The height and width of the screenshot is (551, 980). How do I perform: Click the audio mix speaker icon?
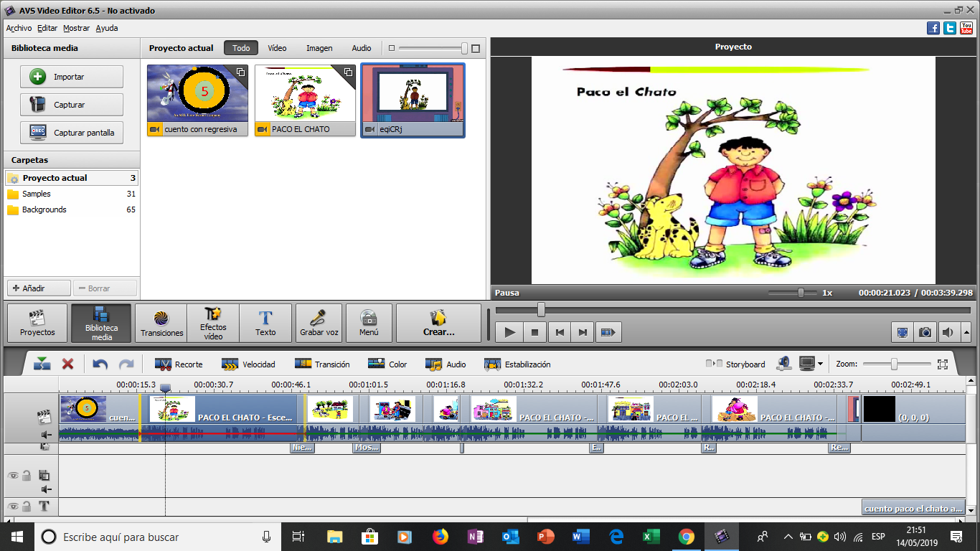tap(784, 364)
